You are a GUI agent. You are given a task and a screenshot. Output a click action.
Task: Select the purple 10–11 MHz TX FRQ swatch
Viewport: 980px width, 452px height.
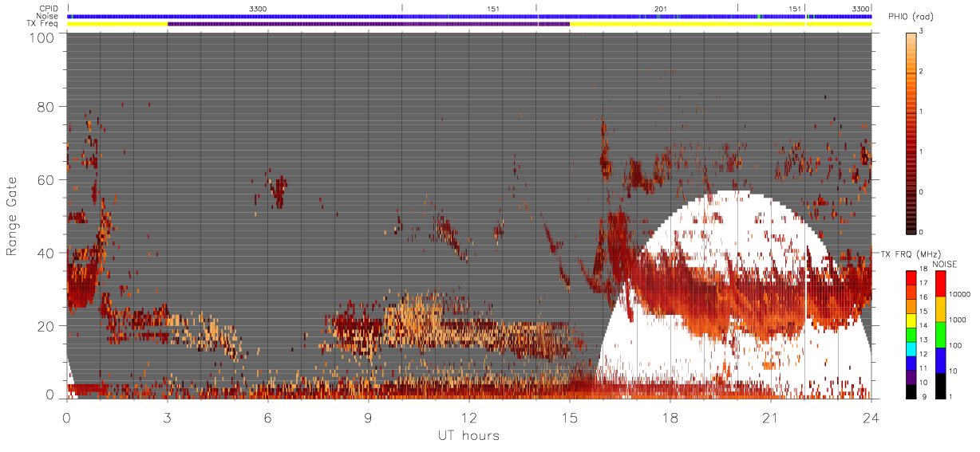click(x=911, y=376)
